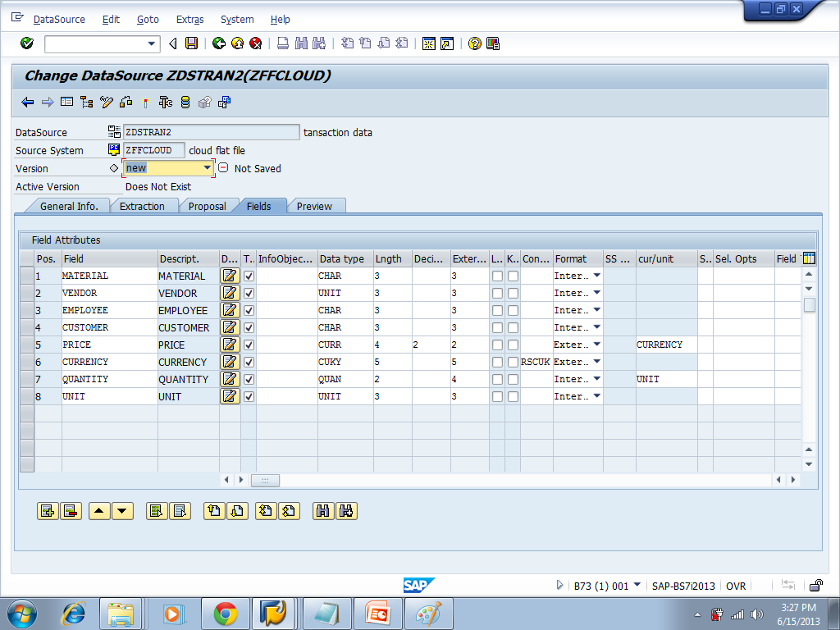Edit description icon for UNIT row 8
The height and width of the screenshot is (630, 840).
pos(230,396)
